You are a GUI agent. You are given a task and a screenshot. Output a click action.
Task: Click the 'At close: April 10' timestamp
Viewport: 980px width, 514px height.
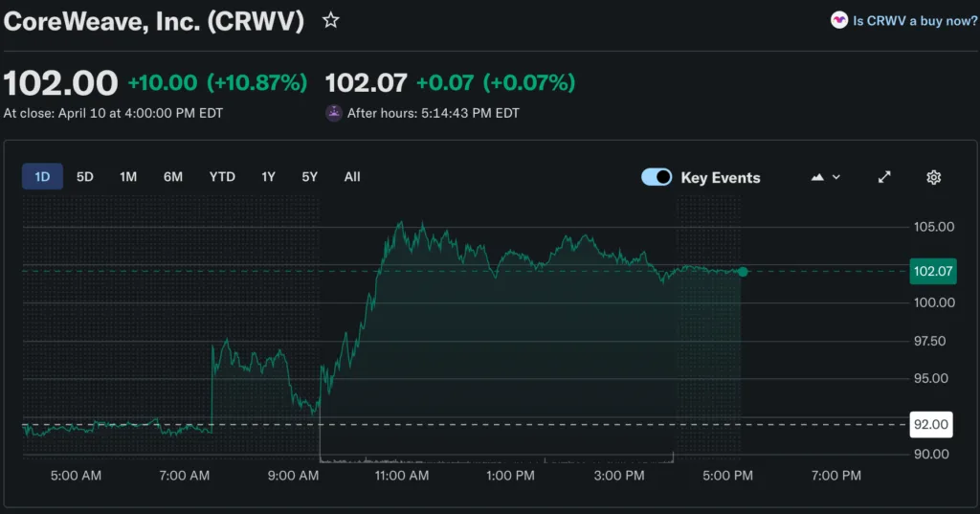coord(113,113)
